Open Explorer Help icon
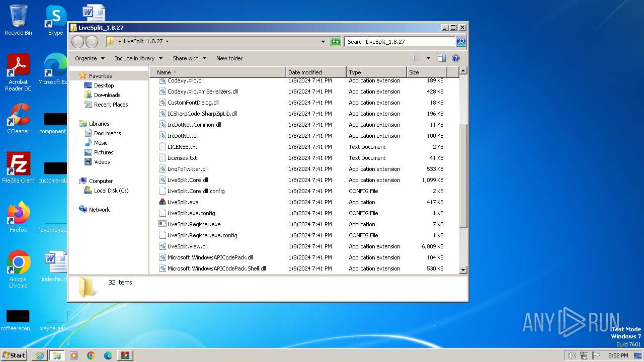 click(456, 58)
